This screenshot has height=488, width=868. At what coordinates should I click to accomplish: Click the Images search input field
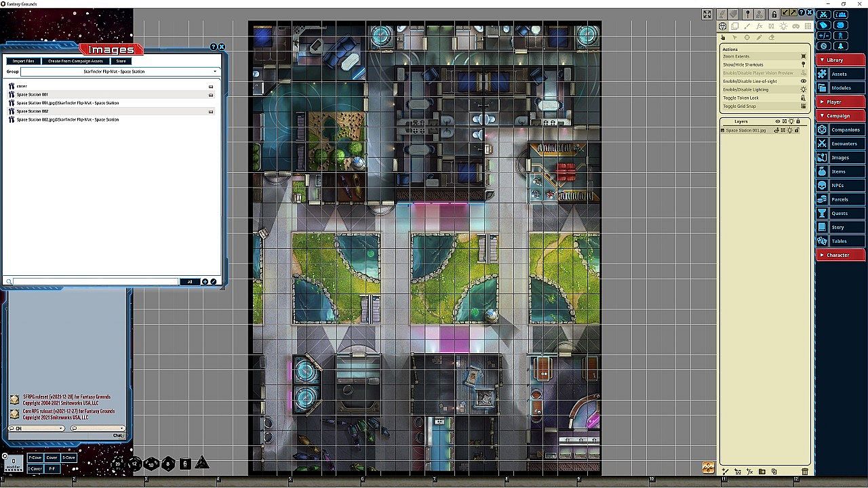(x=96, y=282)
